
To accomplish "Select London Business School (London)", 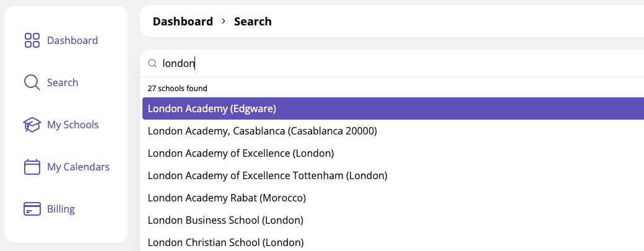I will click(x=225, y=220).
